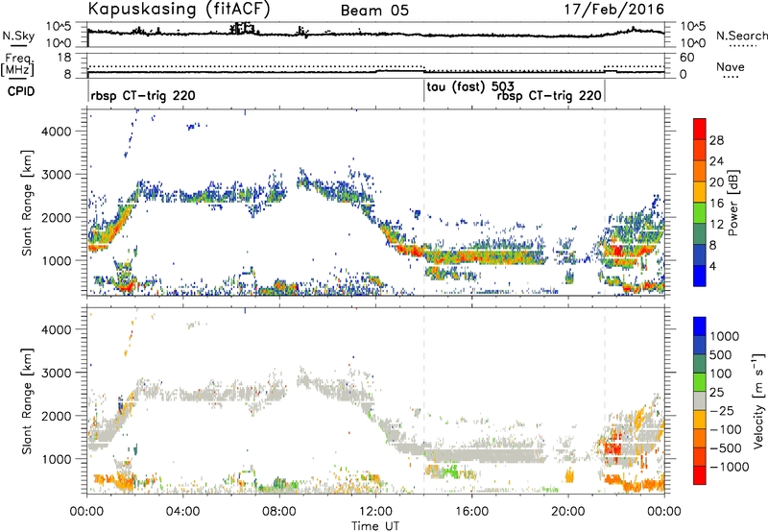This screenshot has width=768, height=532.
Task: Click the date "17/Feb/2016"
Action: (x=614, y=9)
